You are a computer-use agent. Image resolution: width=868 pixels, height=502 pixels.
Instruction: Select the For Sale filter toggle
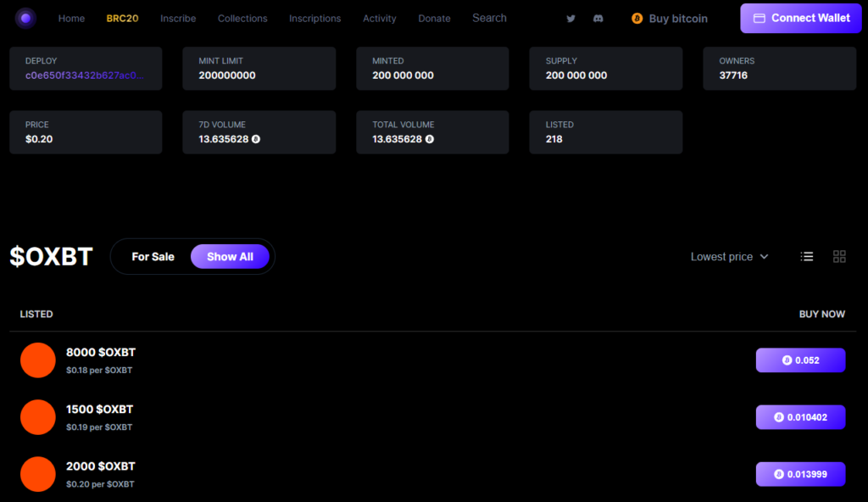click(153, 256)
